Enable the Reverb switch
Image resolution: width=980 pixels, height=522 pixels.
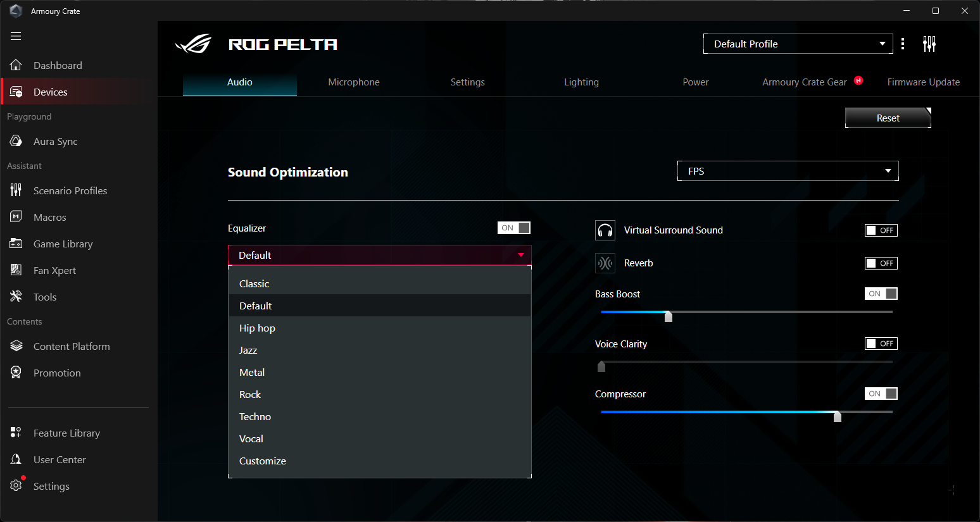point(881,263)
